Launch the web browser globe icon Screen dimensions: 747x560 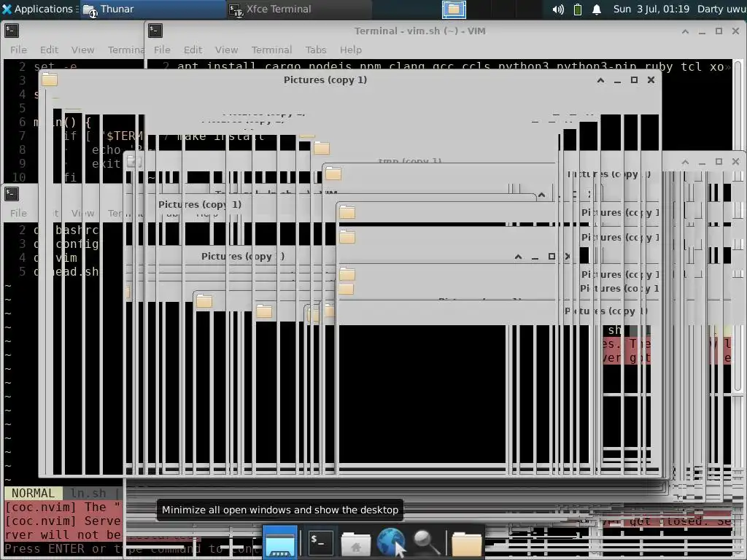point(391,542)
